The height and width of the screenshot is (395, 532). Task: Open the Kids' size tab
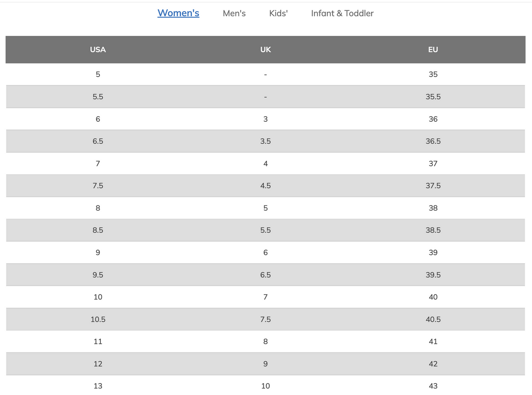278,14
